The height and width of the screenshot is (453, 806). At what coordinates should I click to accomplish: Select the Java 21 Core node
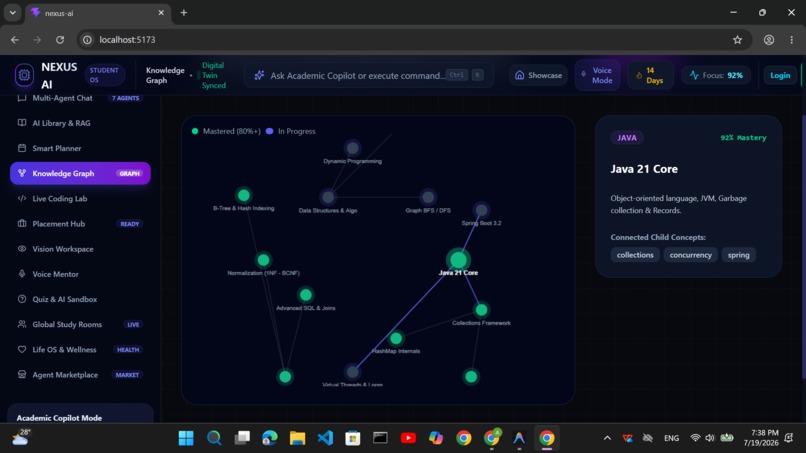(x=458, y=260)
